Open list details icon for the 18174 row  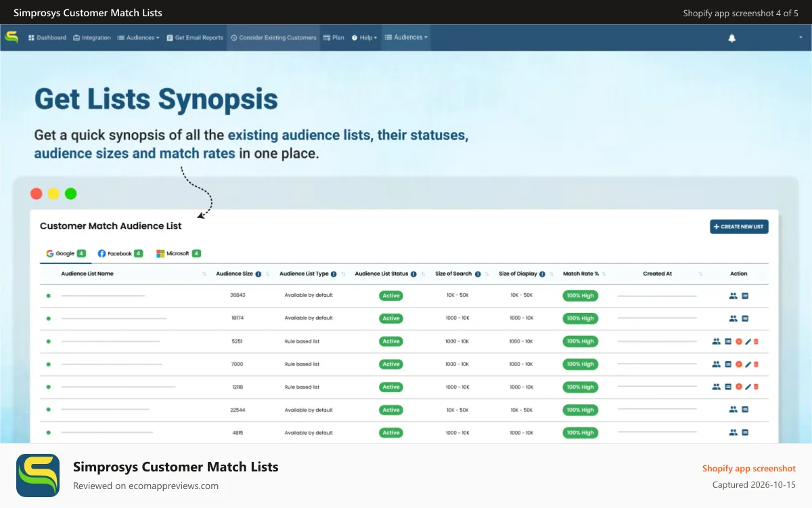pos(745,318)
